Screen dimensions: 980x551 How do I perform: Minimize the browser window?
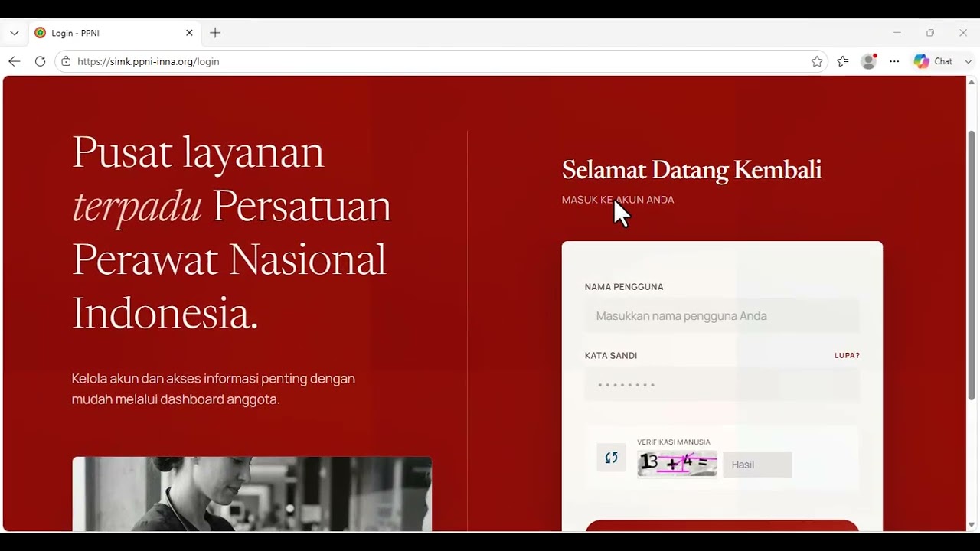point(897,33)
